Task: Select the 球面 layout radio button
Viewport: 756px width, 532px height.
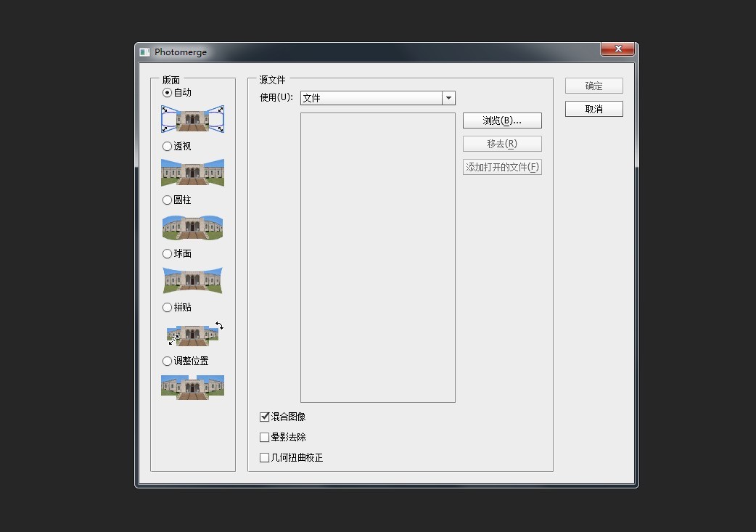Action: [168, 254]
